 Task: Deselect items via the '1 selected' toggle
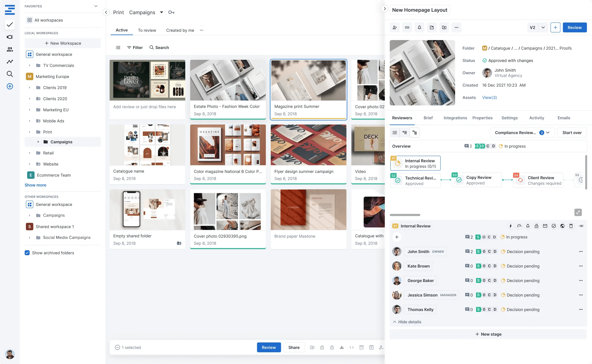pos(117,347)
